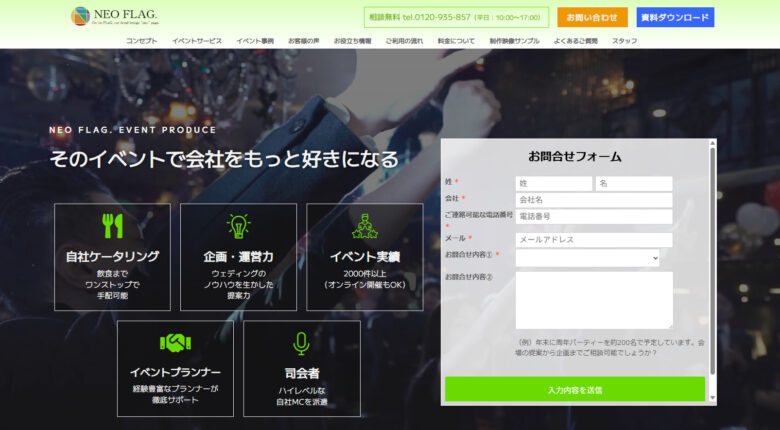780x430 pixels.
Task: Open the お問合せ内容① dropdown
Action: click(588, 258)
